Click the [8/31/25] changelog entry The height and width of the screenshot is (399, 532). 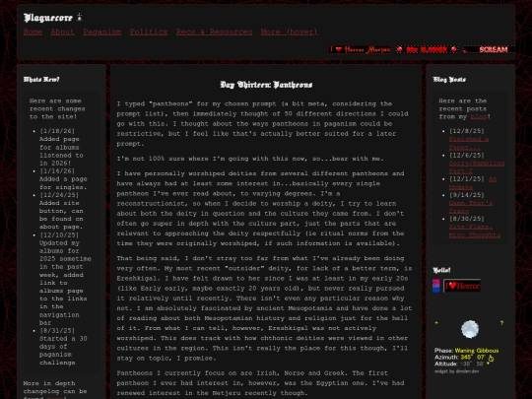[63, 347]
